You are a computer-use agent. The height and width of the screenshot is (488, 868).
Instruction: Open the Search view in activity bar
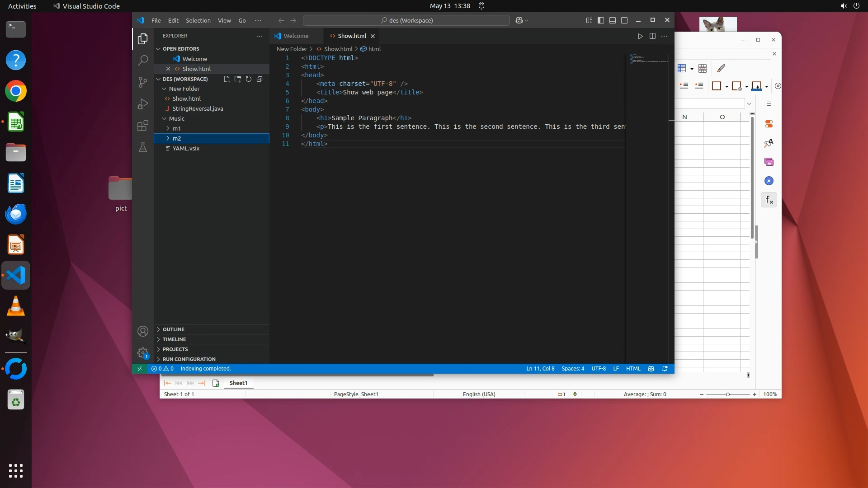click(x=143, y=60)
